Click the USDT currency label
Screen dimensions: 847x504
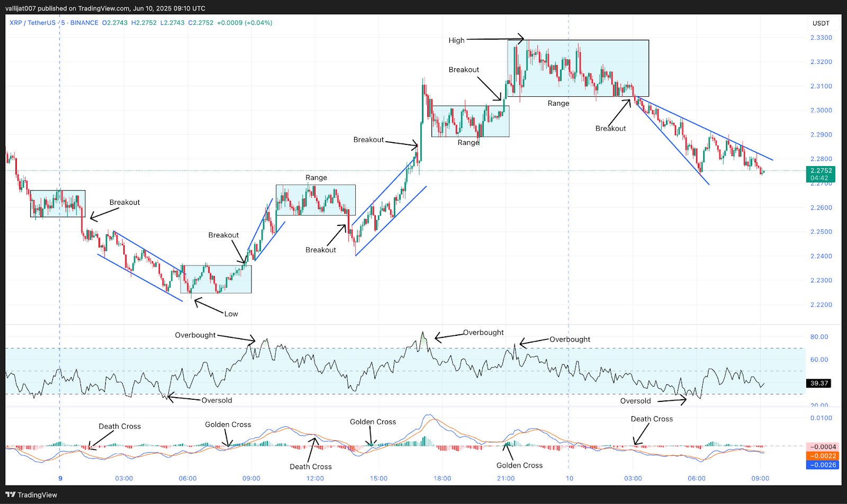click(x=821, y=23)
